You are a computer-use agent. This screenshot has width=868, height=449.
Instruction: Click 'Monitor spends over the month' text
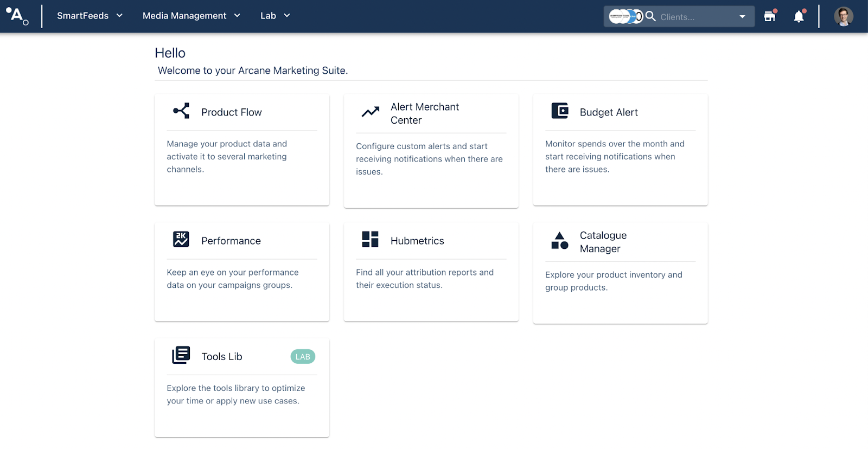click(615, 157)
